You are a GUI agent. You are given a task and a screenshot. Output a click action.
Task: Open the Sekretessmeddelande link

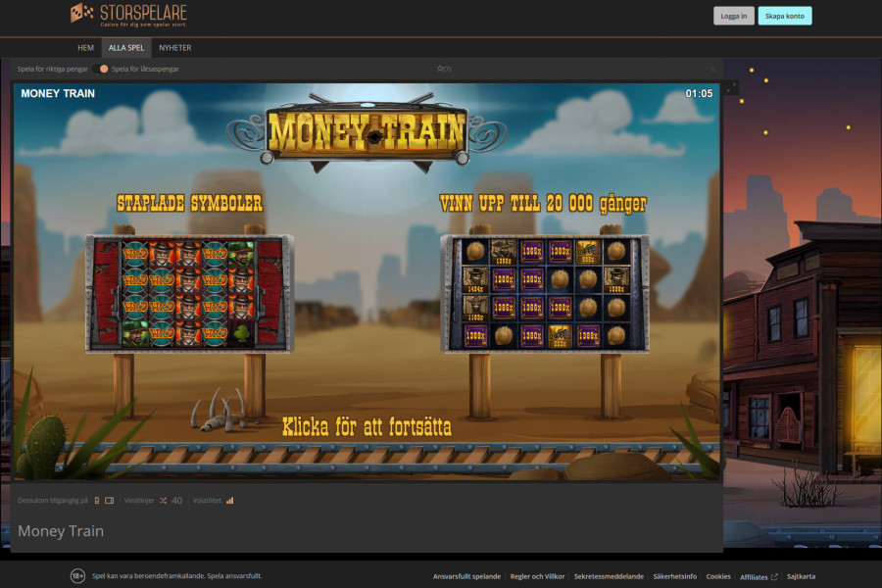(609, 576)
